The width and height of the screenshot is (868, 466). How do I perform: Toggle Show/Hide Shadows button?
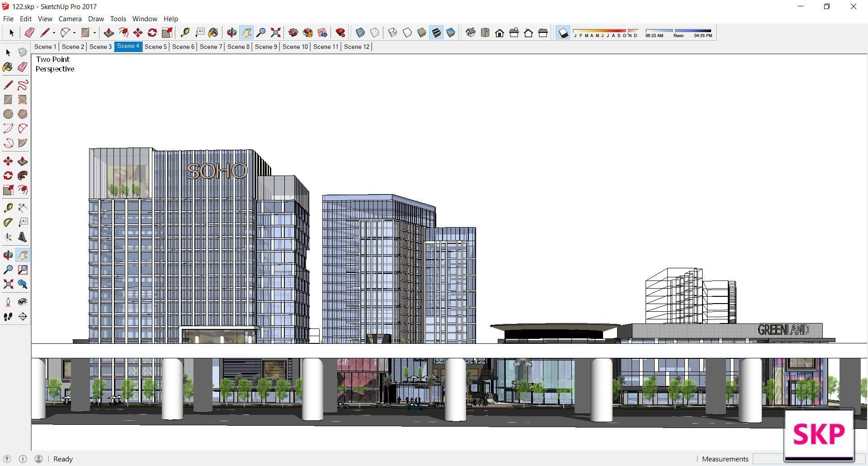coord(563,33)
